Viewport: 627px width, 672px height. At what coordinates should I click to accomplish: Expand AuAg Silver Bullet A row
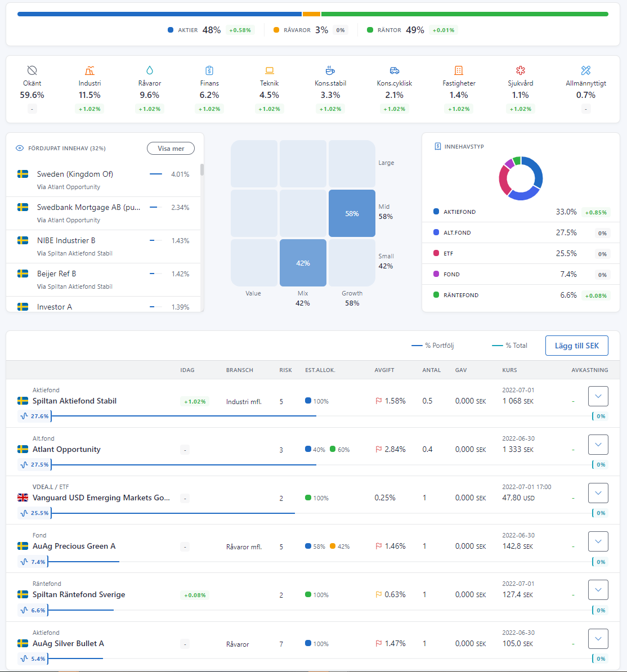click(598, 639)
